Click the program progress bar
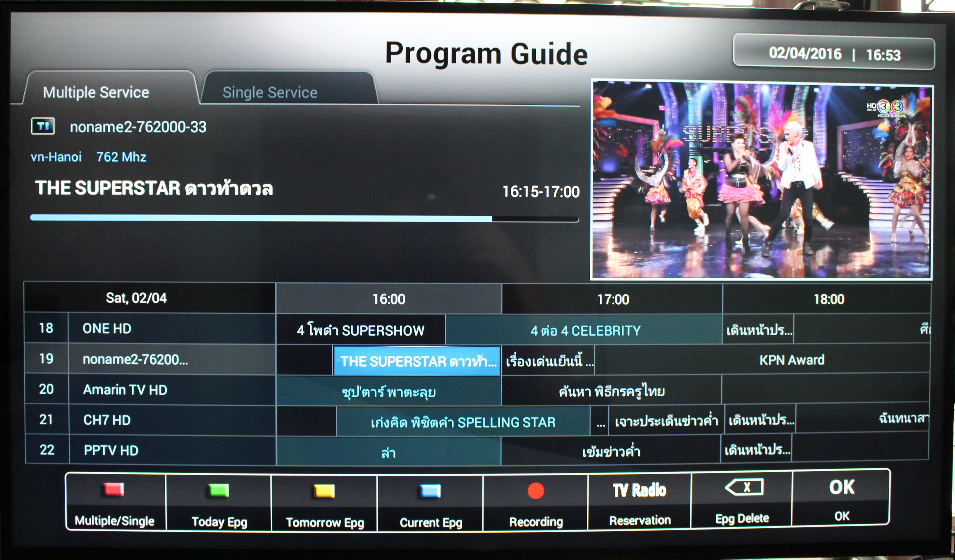955x560 pixels. click(x=304, y=218)
